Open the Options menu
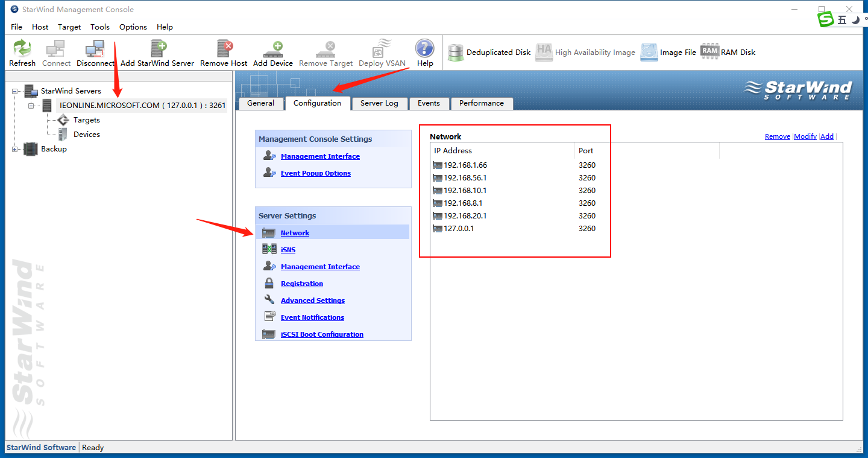 (133, 27)
